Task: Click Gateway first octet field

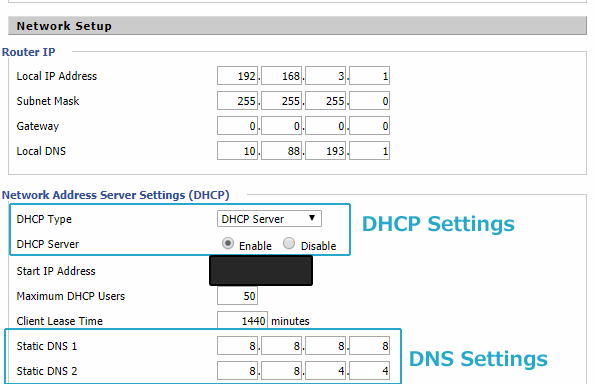Action: 238,126
